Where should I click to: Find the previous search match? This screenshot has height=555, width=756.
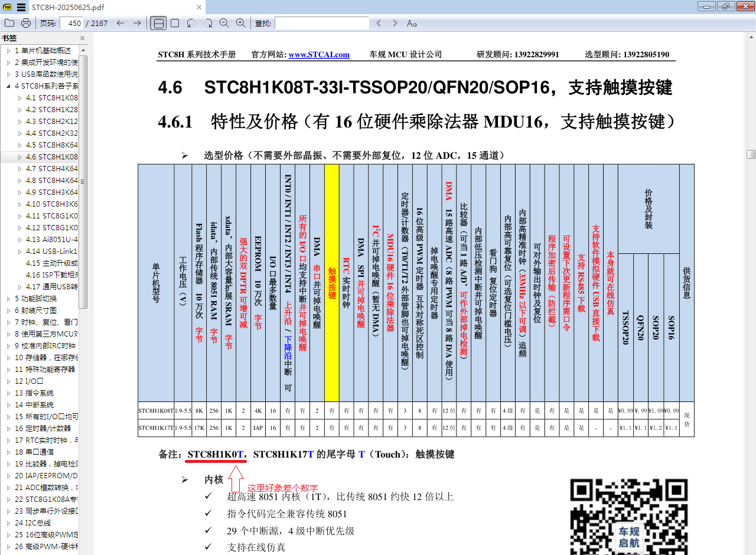379,23
